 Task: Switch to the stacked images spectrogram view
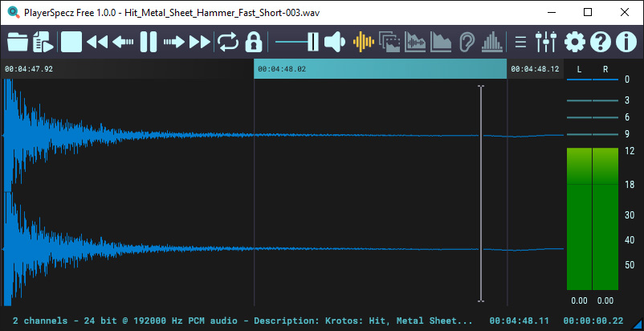click(389, 41)
